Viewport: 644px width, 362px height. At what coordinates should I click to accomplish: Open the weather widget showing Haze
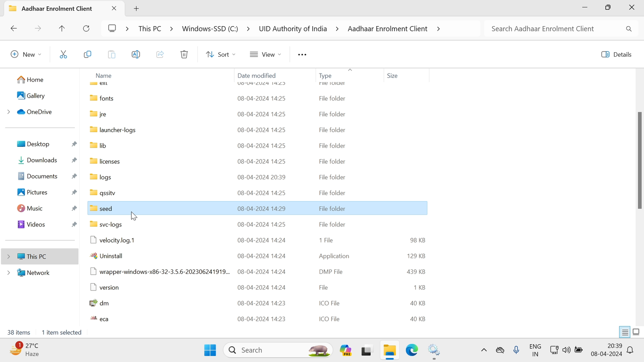tap(25, 350)
